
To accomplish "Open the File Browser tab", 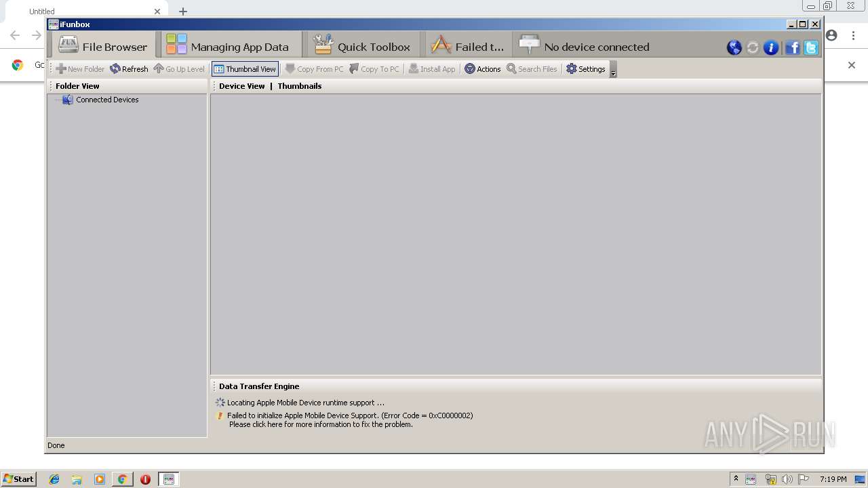I will 104,45.
